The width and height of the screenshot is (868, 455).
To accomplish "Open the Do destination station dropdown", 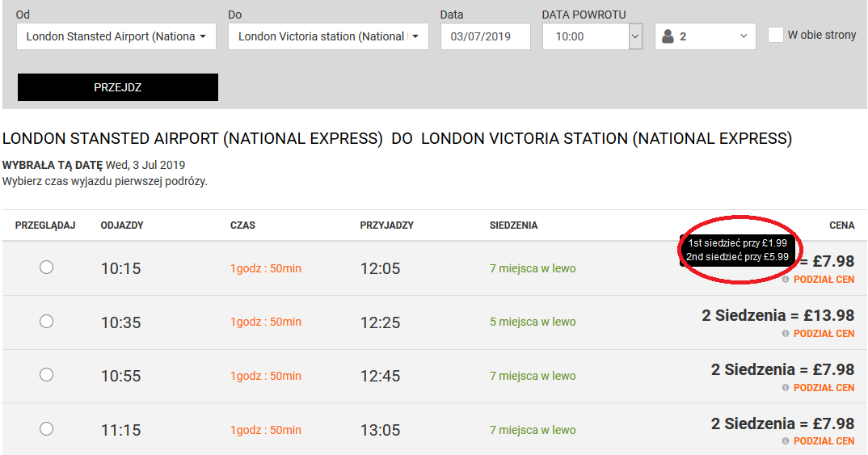I will pyautogui.click(x=328, y=36).
